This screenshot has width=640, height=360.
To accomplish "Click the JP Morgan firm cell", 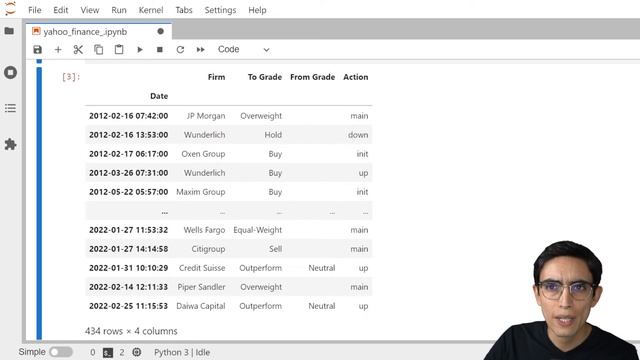I will [206, 116].
